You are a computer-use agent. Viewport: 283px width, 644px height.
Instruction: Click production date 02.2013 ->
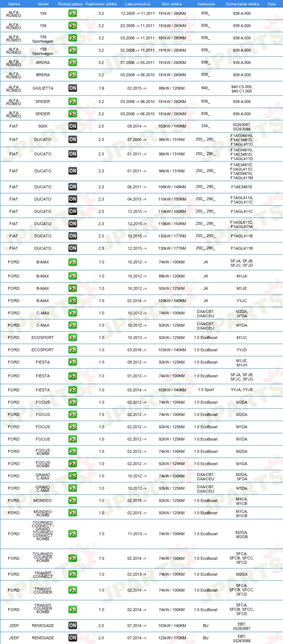pyautogui.click(x=137, y=574)
